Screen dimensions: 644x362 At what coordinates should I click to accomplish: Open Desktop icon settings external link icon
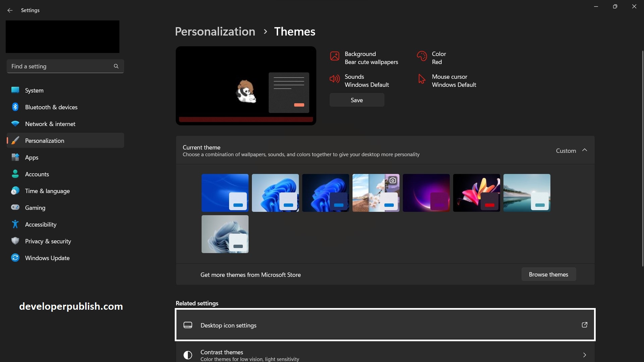pyautogui.click(x=584, y=325)
